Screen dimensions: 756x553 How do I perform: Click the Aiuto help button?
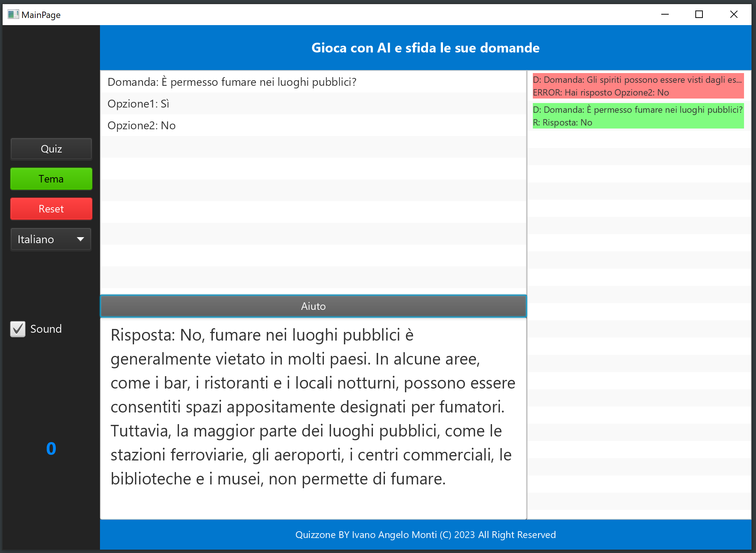point(313,306)
